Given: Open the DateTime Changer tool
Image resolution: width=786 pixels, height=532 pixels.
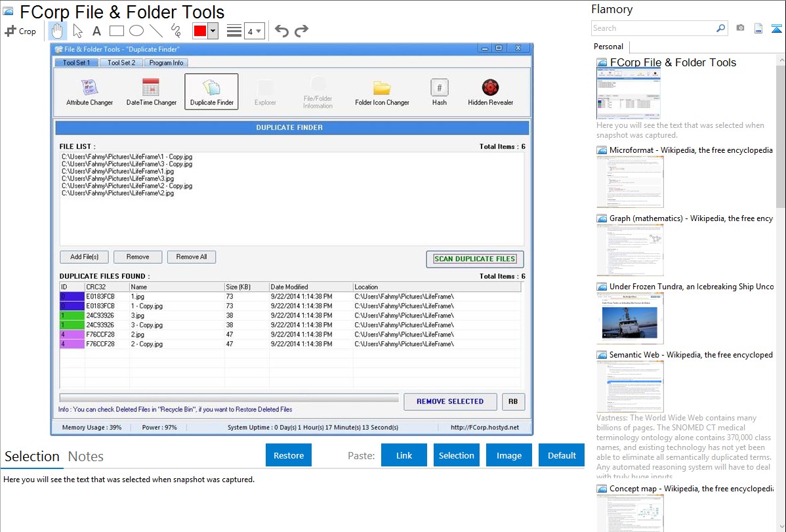Looking at the screenshot, I should tap(151, 92).
